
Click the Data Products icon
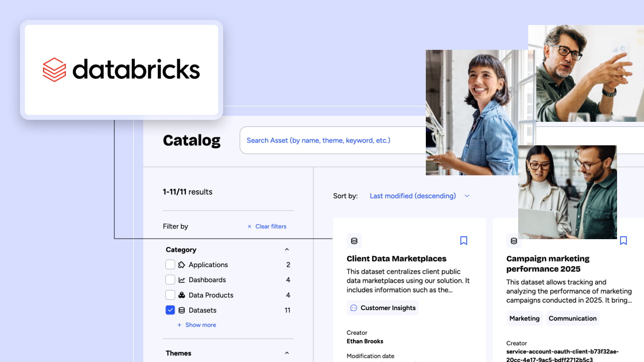182,295
